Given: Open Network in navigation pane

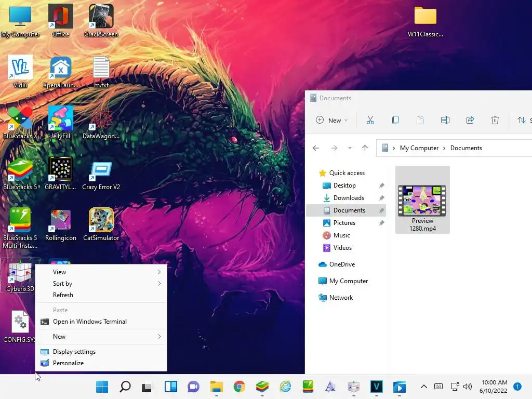Looking at the screenshot, I should 341,298.
